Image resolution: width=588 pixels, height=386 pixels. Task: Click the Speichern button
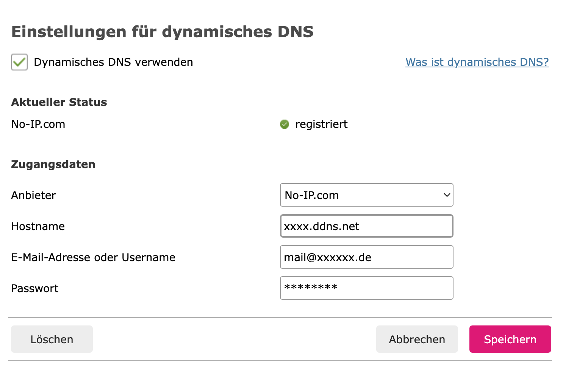510,339
